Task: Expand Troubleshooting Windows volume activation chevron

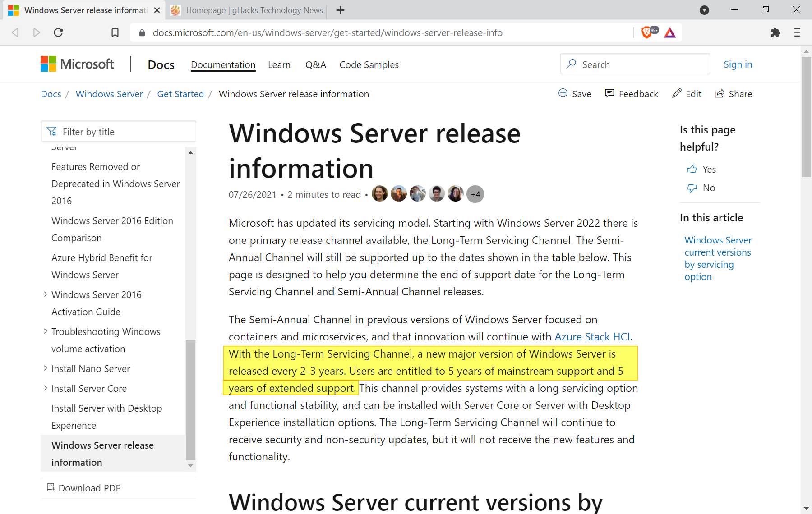Action: pyautogui.click(x=46, y=331)
